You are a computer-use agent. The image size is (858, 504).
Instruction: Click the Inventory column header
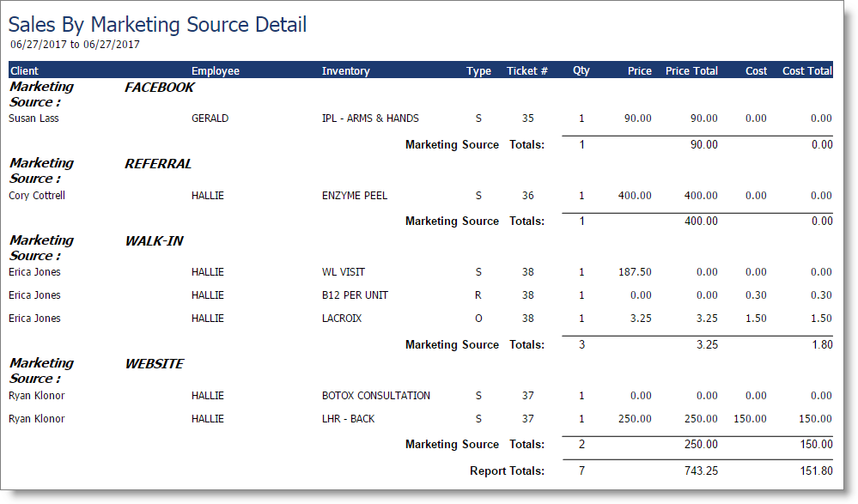pyautogui.click(x=346, y=70)
